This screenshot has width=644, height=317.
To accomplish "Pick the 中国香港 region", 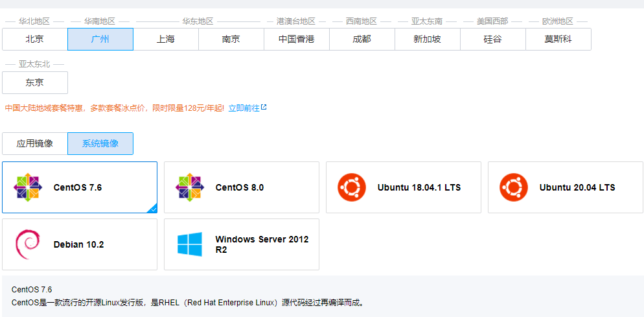I will coord(297,40).
